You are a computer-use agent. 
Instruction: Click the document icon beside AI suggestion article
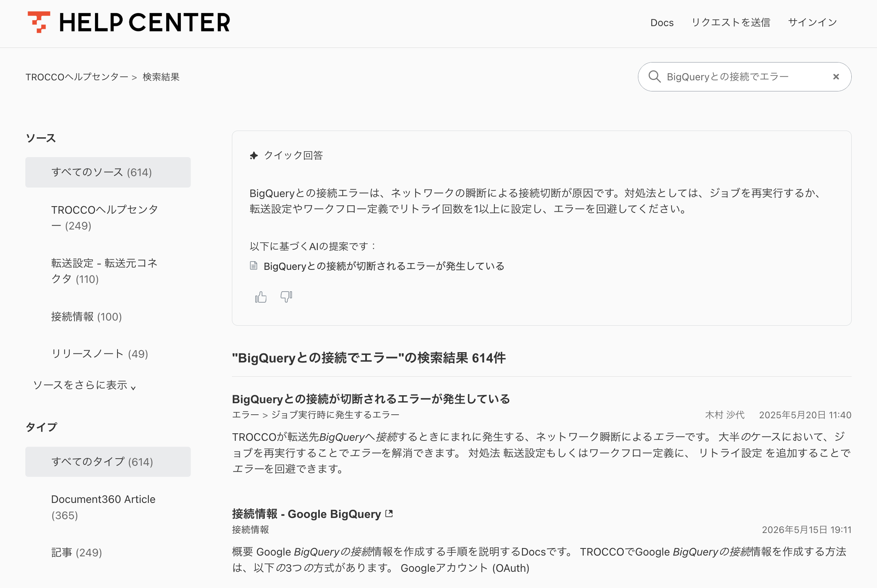[x=254, y=266]
